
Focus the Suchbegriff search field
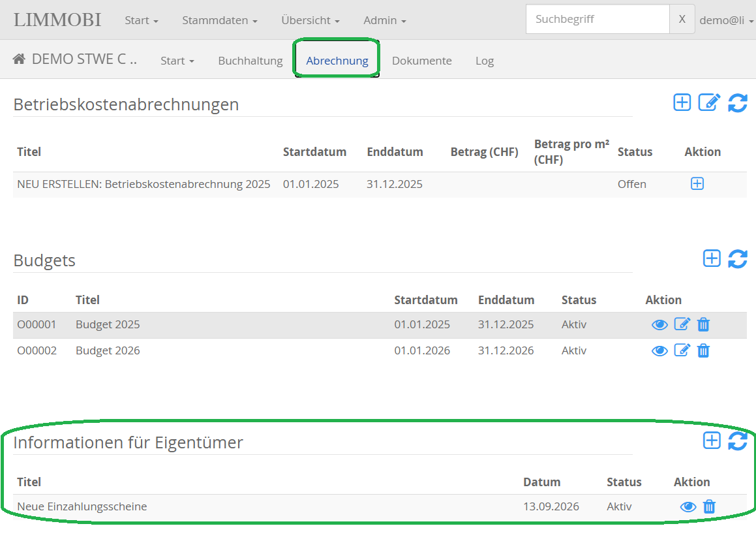(x=597, y=20)
